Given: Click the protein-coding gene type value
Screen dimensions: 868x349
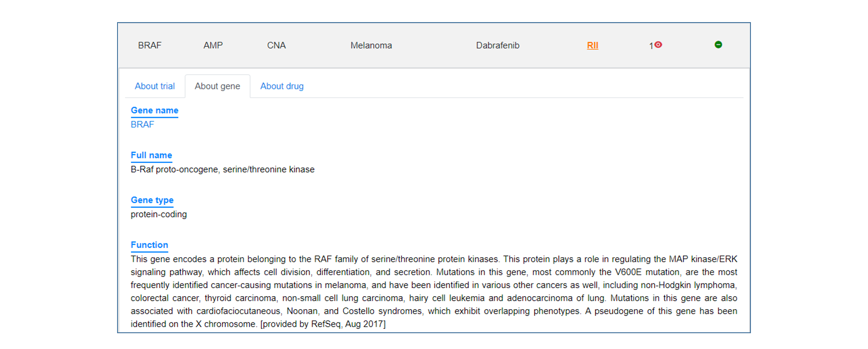Looking at the screenshot, I should 159,214.
